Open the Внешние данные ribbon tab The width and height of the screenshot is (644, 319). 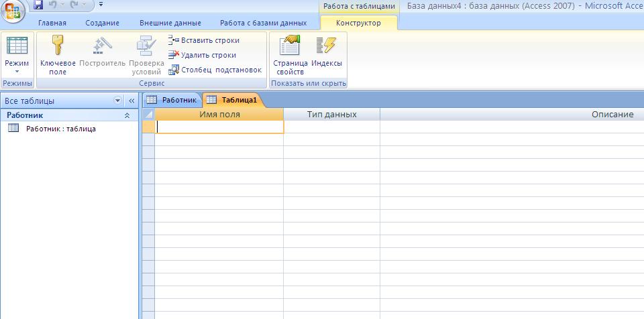170,23
